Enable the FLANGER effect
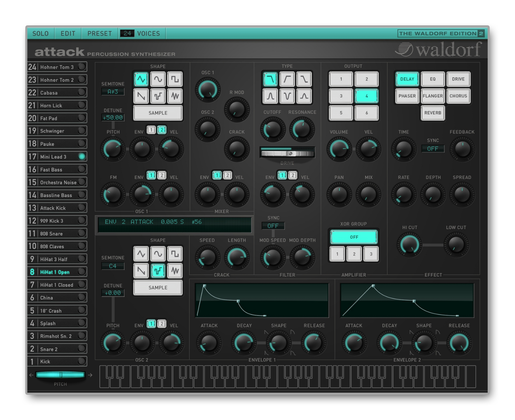 coord(433,96)
